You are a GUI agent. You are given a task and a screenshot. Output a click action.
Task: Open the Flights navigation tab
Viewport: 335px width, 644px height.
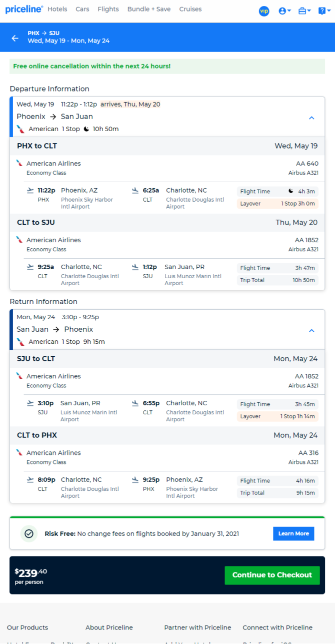coord(108,9)
